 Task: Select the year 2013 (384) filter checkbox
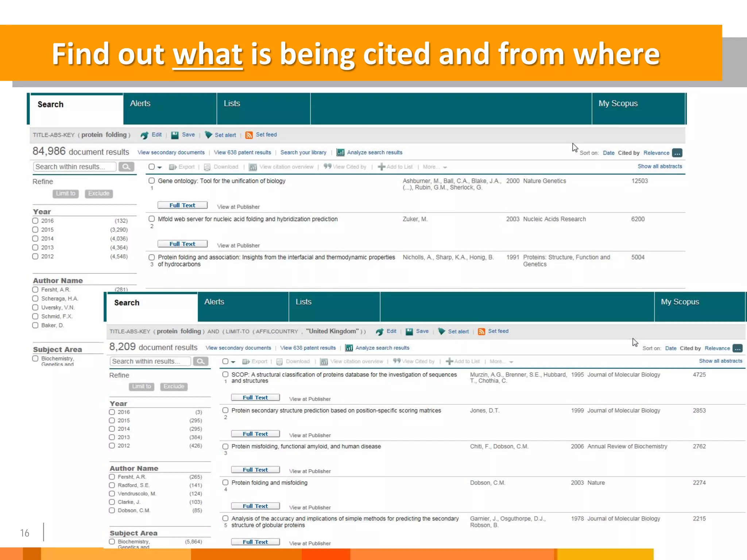[x=112, y=437]
